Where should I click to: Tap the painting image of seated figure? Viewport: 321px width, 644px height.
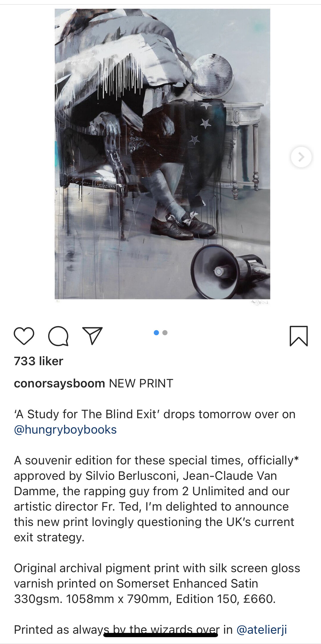162,154
